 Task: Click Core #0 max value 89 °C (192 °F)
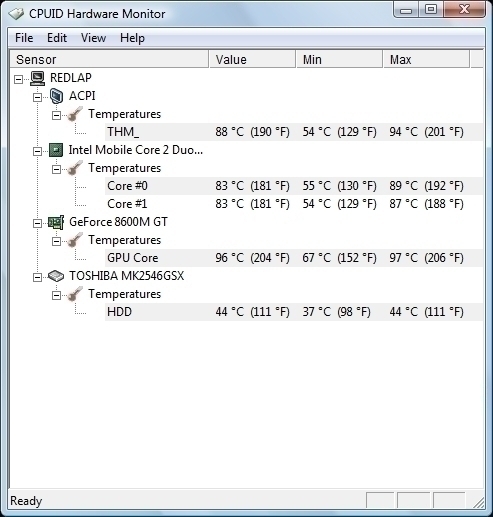click(x=426, y=186)
